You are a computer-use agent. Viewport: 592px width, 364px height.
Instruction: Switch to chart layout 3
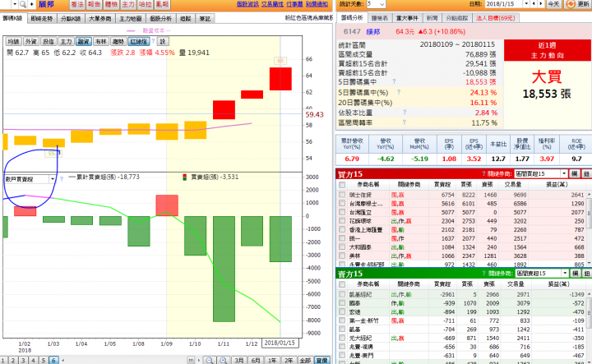click(x=23, y=360)
